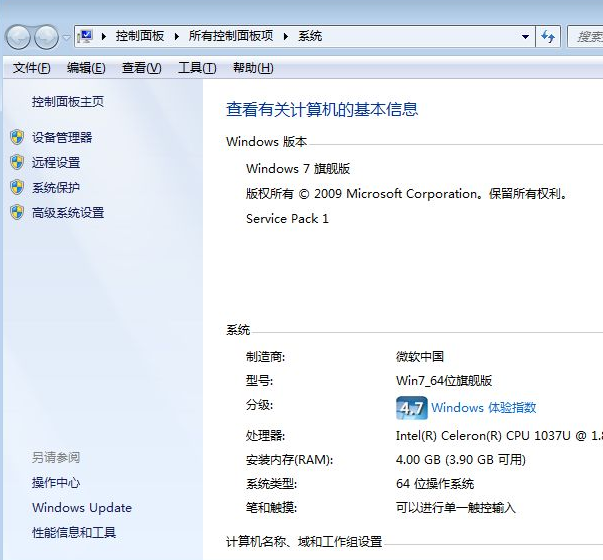This screenshot has width=603, height=560.
Task: Open 系统保护 link
Action: pos(56,188)
